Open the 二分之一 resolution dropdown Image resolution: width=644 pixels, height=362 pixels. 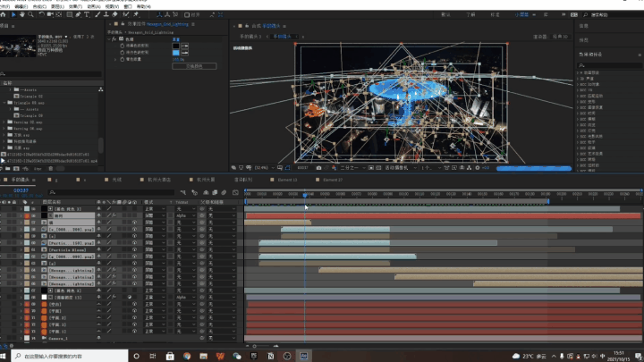click(352, 168)
